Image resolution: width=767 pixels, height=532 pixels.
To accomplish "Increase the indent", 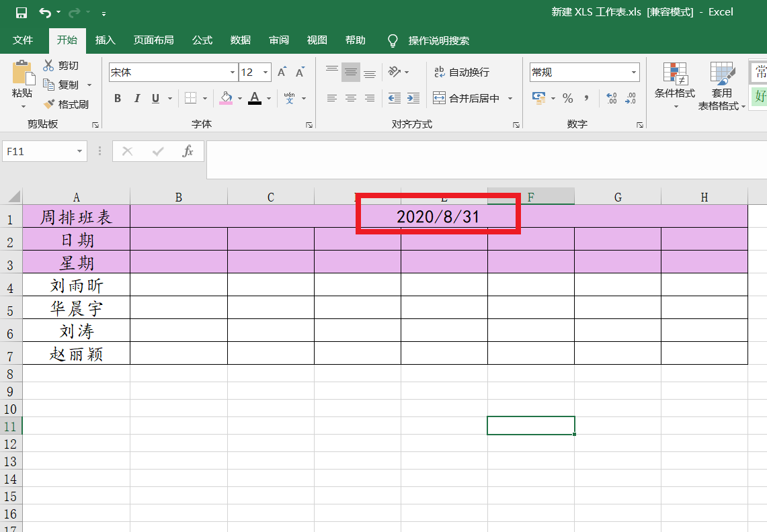I will tap(413, 98).
